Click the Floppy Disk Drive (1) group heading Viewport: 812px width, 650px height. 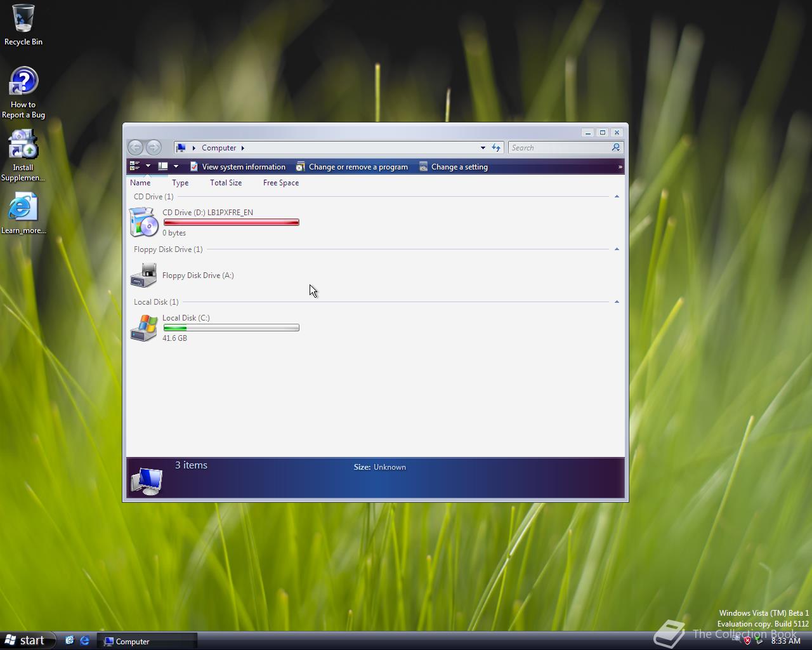coord(168,249)
